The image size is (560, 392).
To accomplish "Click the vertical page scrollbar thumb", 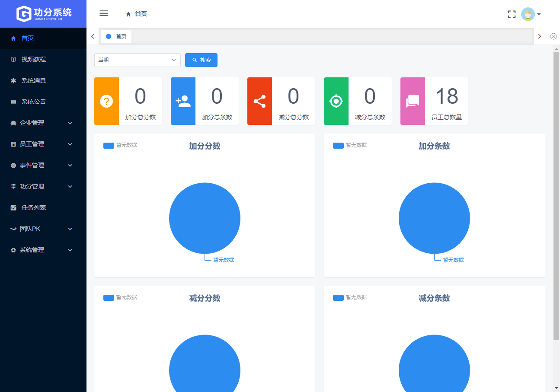I will click(x=556, y=196).
